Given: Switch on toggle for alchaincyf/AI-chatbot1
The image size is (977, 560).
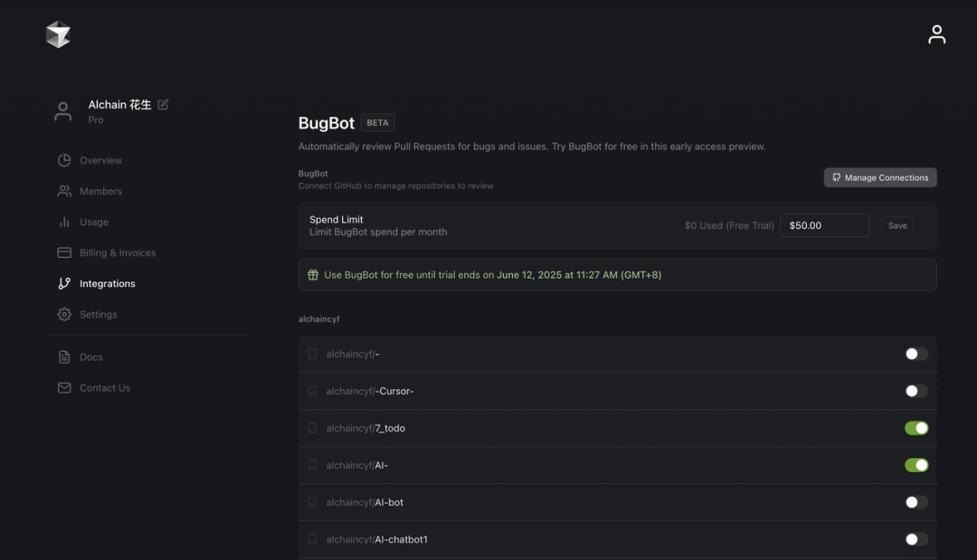Looking at the screenshot, I should [916, 539].
